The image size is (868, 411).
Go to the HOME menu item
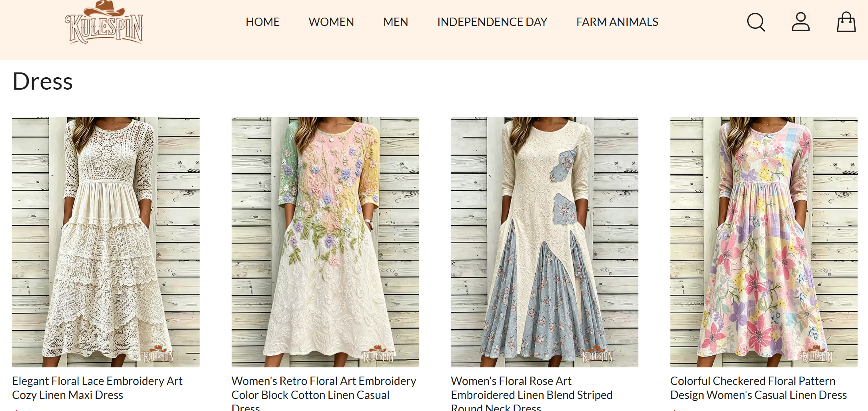(262, 22)
